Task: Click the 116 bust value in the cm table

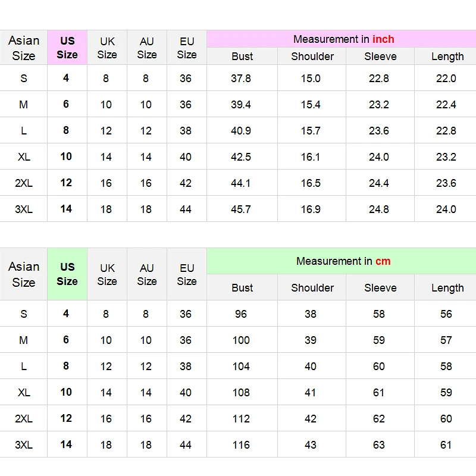Action: tap(241, 444)
